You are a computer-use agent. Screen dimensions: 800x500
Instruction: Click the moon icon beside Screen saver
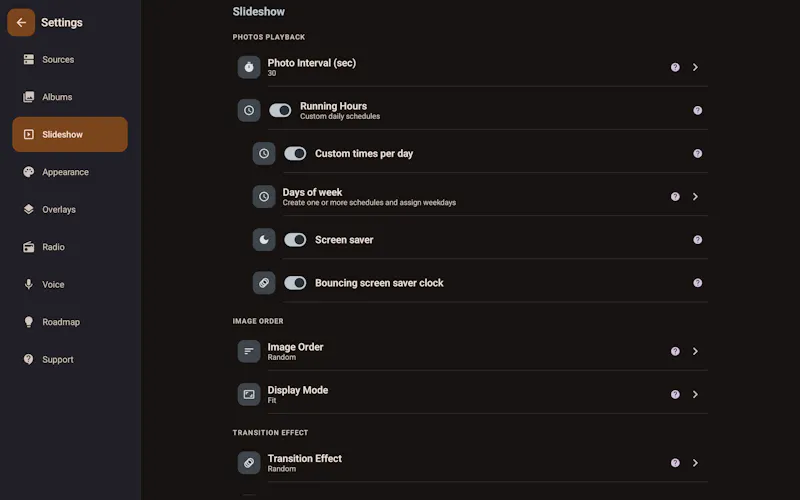tap(264, 240)
